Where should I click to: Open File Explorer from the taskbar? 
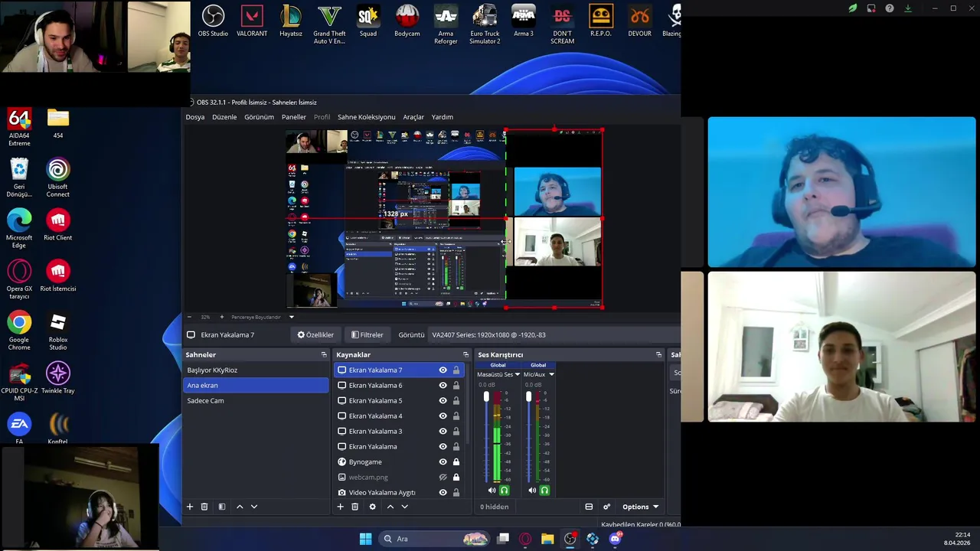[x=547, y=539]
